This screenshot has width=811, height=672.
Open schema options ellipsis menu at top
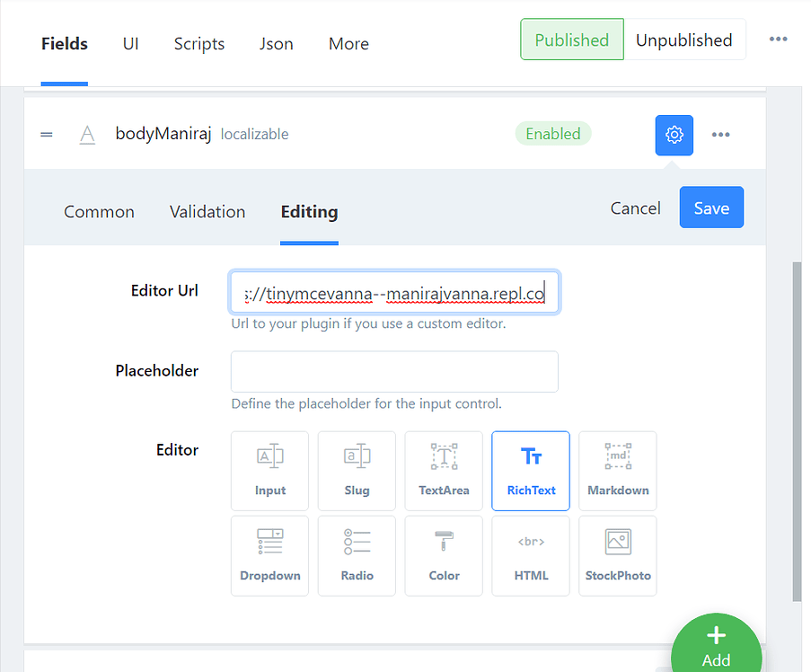click(778, 40)
